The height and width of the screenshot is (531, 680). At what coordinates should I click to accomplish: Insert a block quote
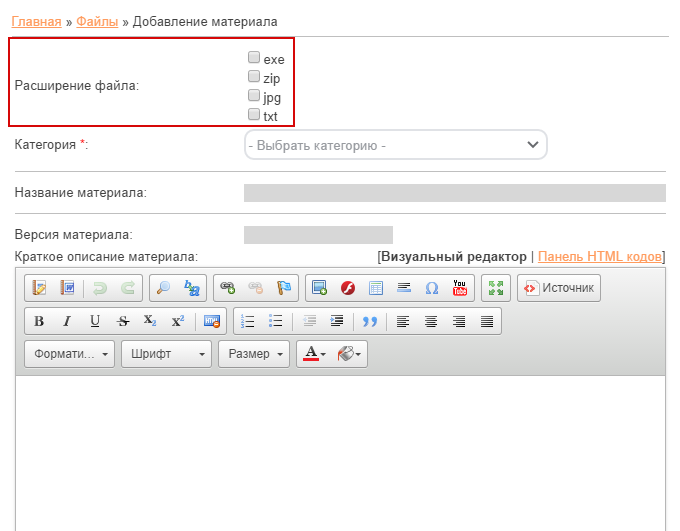[x=370, y=321]
